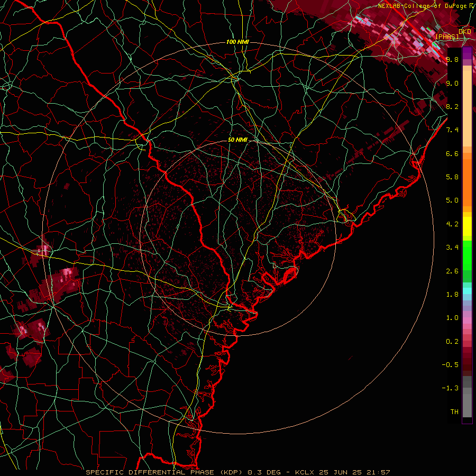Click the DKD unit label above legend

click(x=465, y=32)
